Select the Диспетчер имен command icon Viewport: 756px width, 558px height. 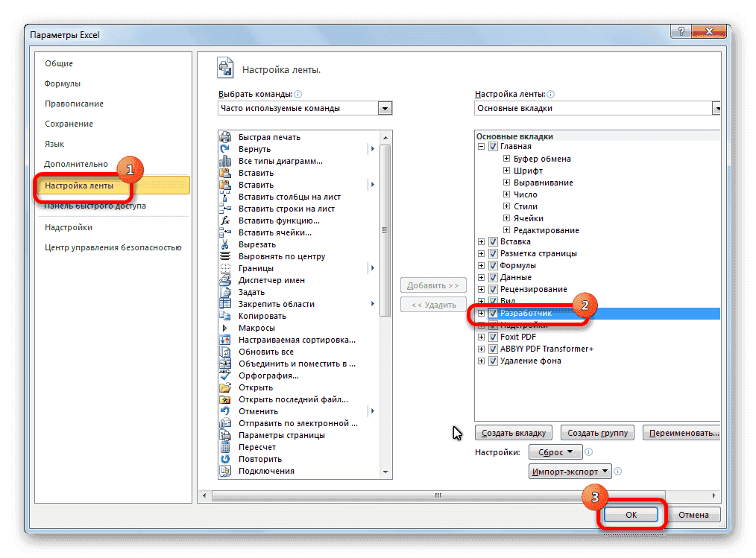point(225,279)
